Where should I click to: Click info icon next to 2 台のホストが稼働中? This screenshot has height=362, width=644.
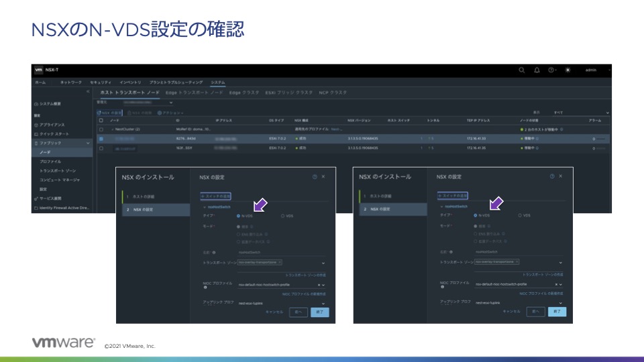[561, 129]
